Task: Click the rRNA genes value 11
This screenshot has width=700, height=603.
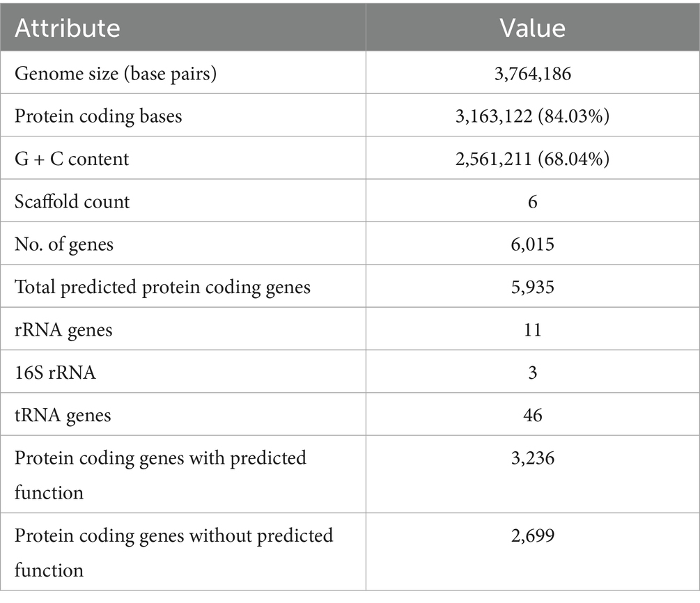Action: tap(532, 329)
